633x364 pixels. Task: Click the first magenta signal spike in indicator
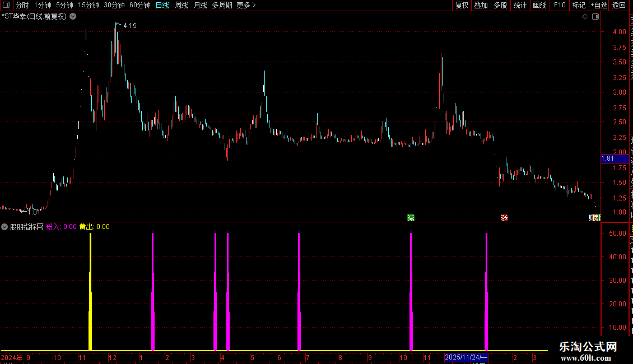152,291
